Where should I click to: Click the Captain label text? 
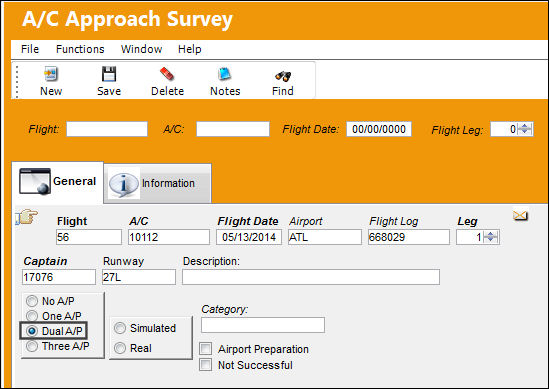click(45, 261)
